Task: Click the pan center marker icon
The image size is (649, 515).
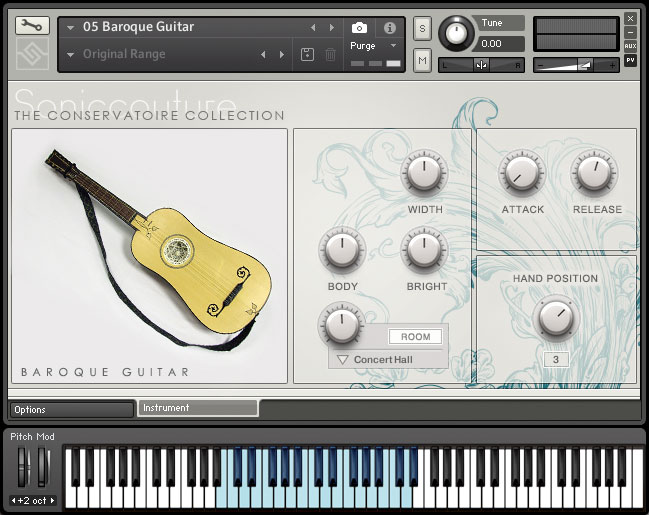Action: click(x=481, y=65)
